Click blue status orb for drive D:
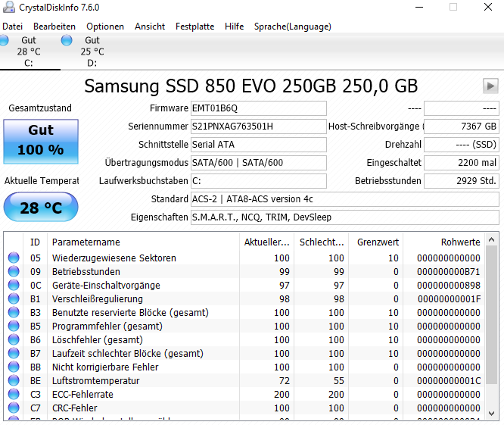Viewport: 504px width, 425px height. tap(67, 40)
